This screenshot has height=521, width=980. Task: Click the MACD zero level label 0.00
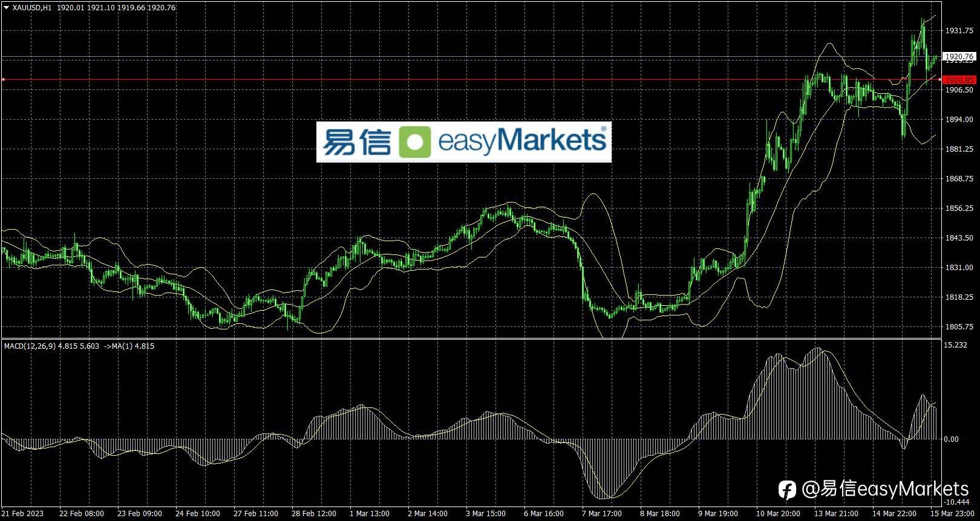point(951,439)
